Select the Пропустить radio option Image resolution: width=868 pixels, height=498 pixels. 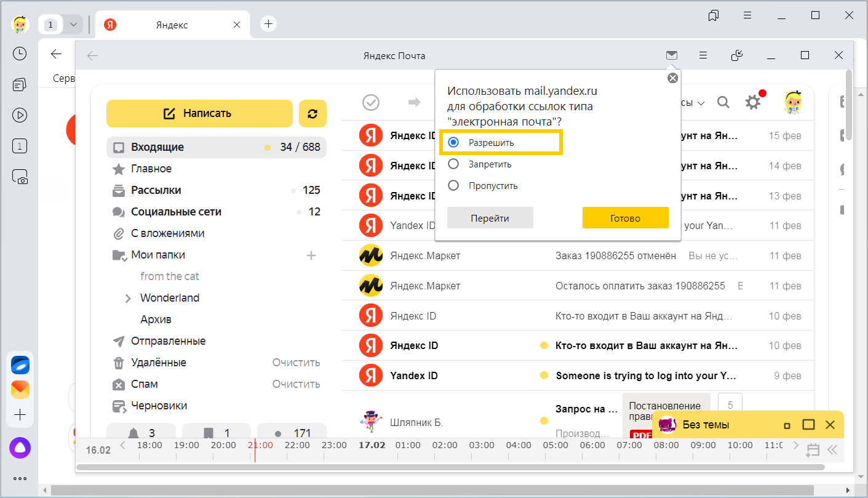[x=453, y=185]
